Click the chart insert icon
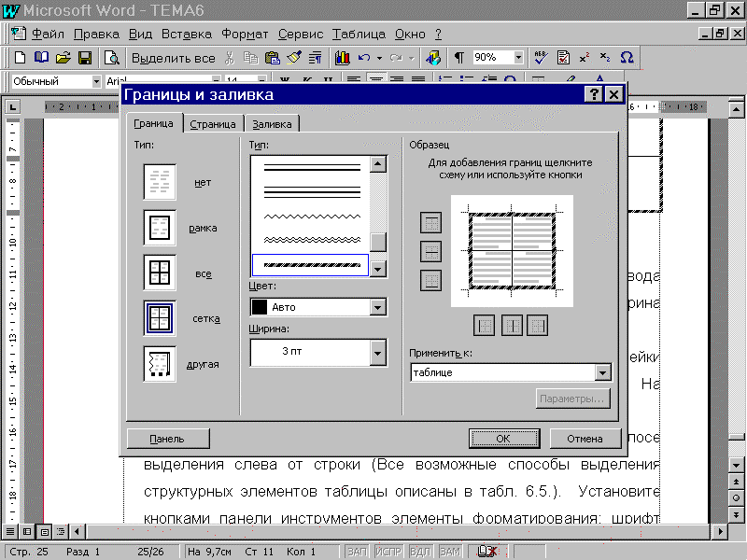Viewport: 747px width, 560px height. [342, 58]
